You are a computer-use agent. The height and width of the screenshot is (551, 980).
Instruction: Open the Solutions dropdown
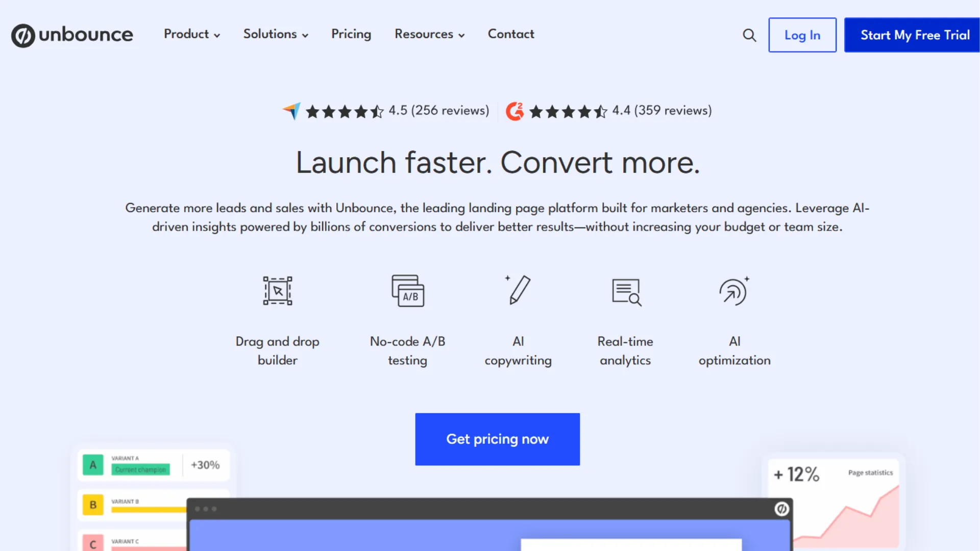275,34
